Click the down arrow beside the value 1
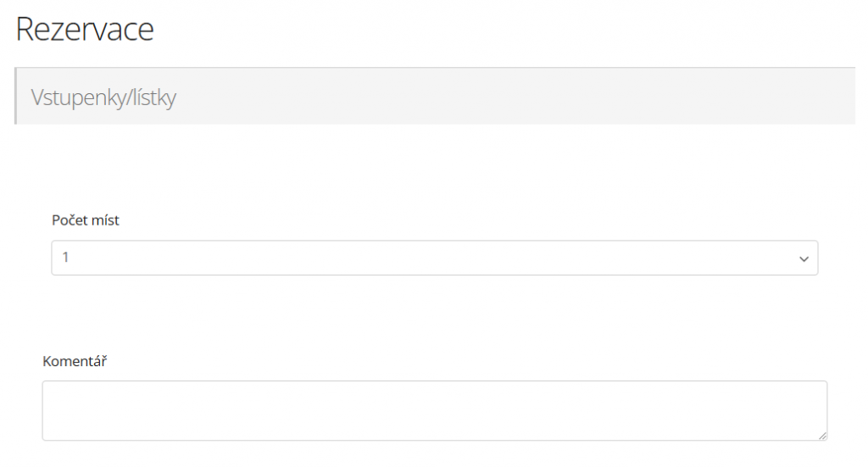Viewport: 868px width, 467px height. (x=804, y=259)
